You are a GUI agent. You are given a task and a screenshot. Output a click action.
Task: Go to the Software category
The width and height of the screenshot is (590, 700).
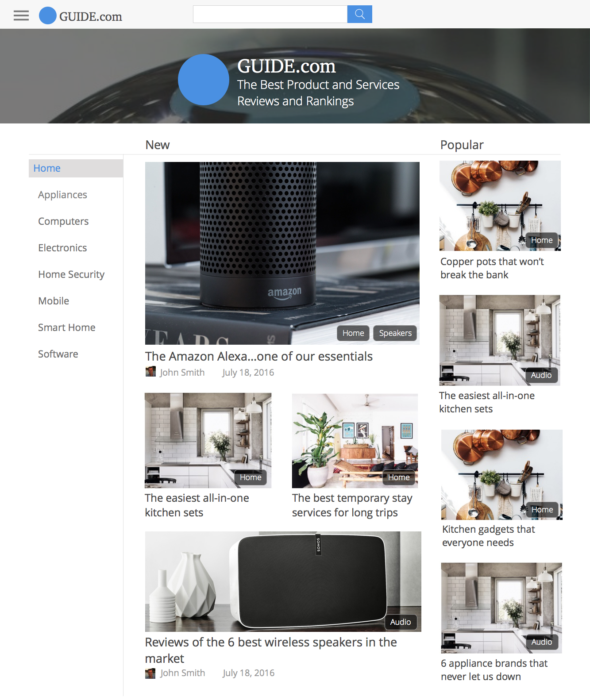pyautogui.click(x=58, y=354)
